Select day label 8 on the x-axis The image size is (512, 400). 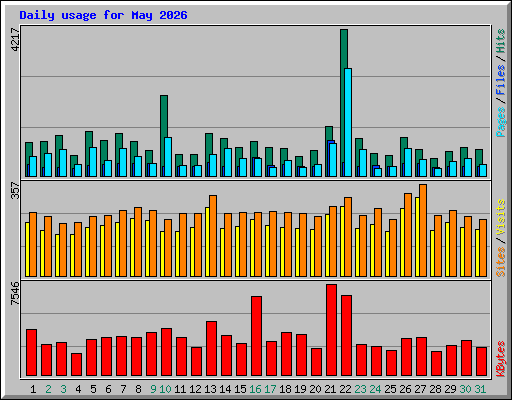(x=138, y=389)
